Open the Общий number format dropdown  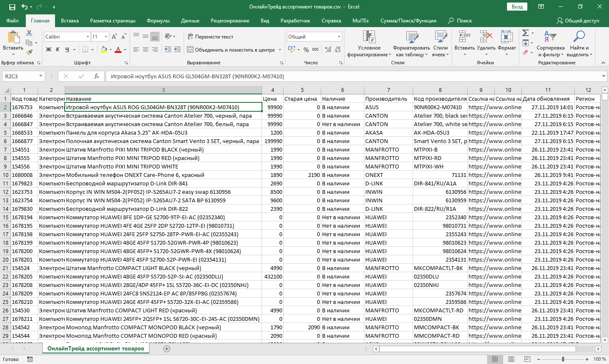339,37
